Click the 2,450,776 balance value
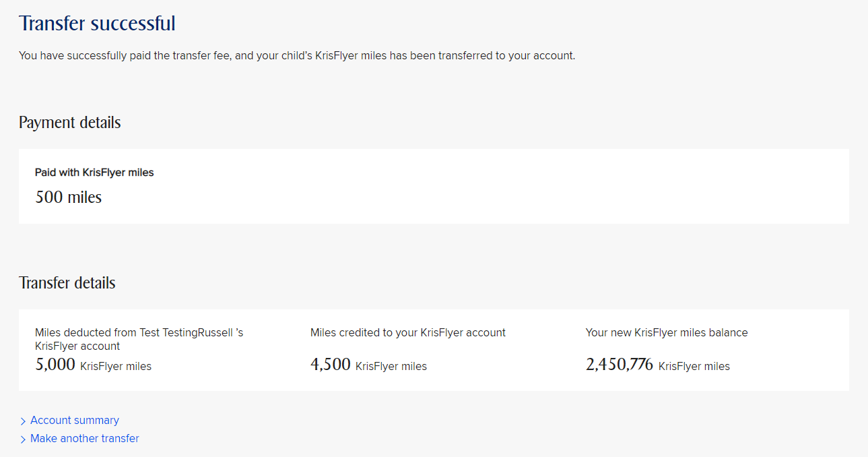The height and width of the screenshot is (457, 868). pos(619,365)
